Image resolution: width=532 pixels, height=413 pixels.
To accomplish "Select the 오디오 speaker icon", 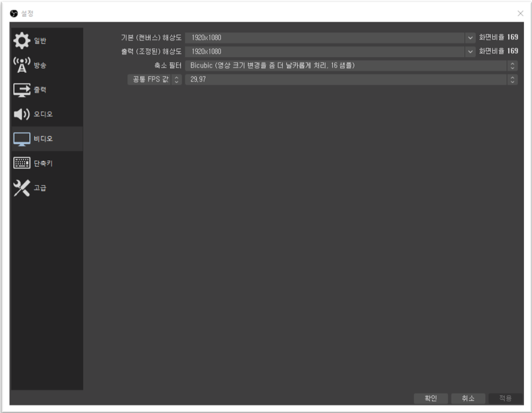I will (22, 114).
